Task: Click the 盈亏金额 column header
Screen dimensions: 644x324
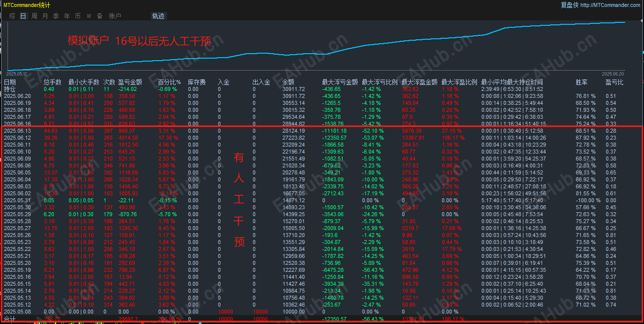Action: pyautogui.click(x=130, y=82)
